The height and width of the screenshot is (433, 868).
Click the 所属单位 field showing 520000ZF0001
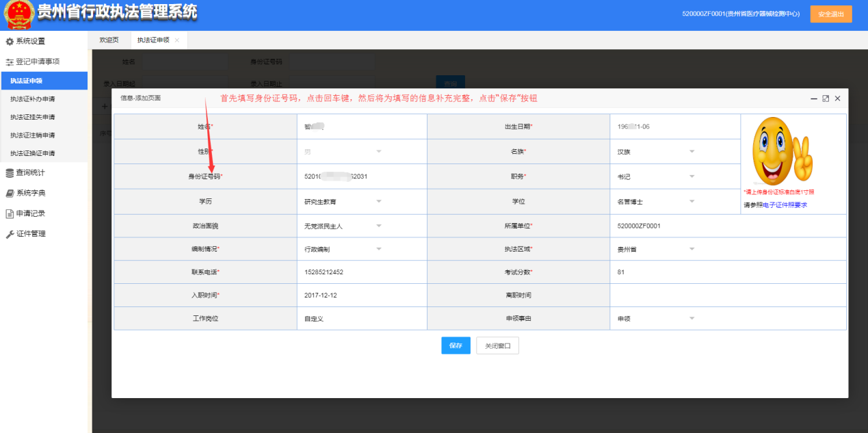728,226
